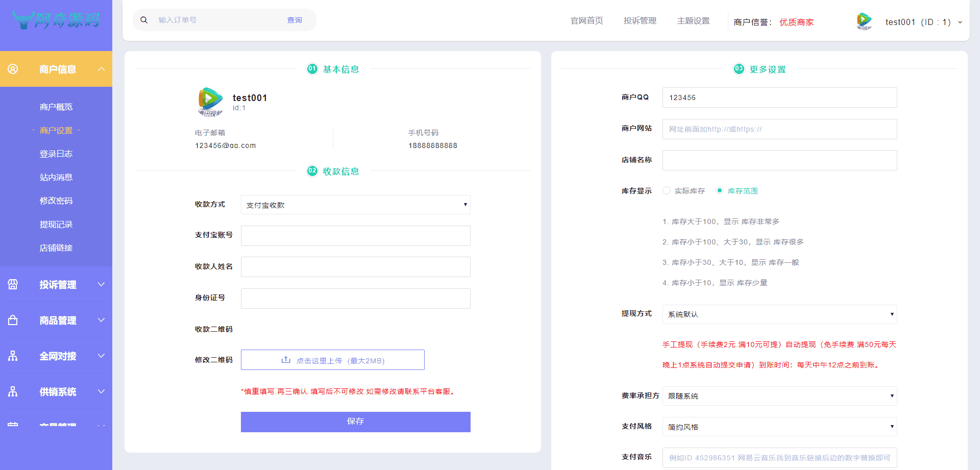Open 登录日志 in the sidebar
Screen dimensions: 980x470
56,154
